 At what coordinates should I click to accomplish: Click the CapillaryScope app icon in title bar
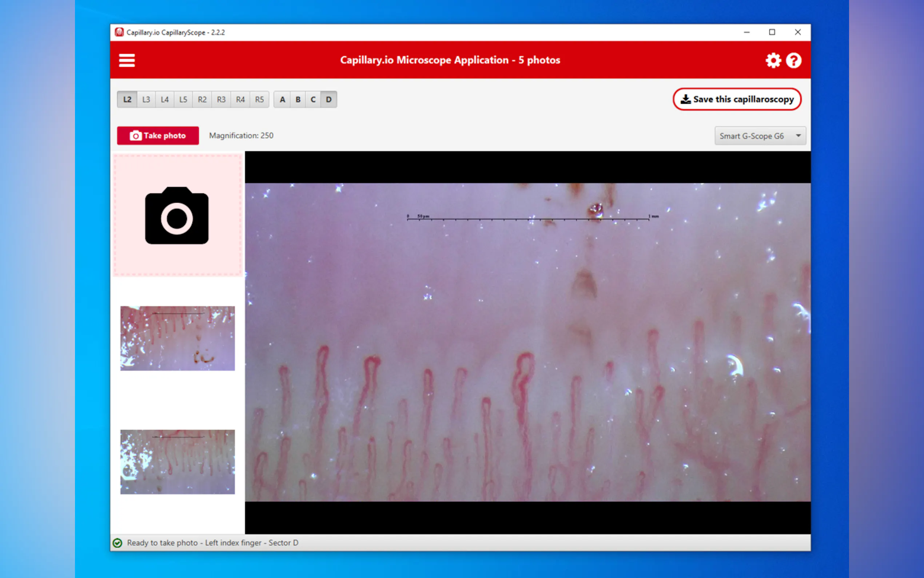click(x=120, y=32)
